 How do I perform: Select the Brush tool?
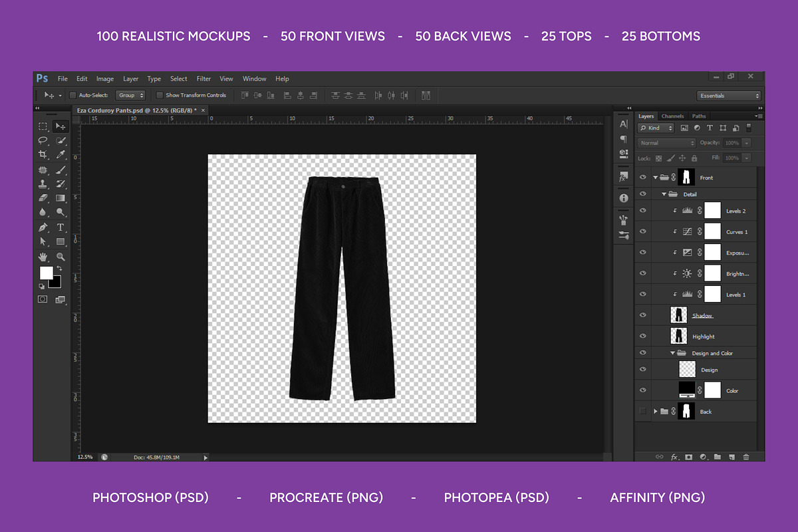pyautogui.click(x=61, y=170)
